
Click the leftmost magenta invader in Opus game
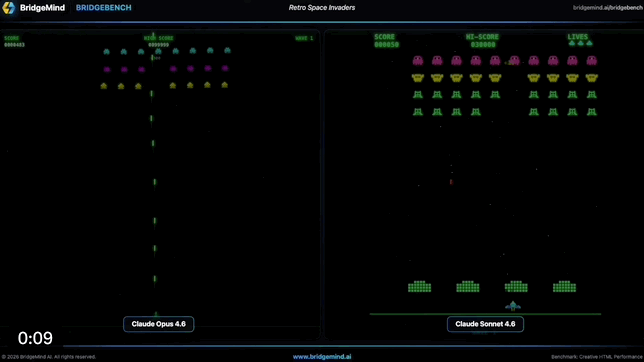click(x=107, y=69)
